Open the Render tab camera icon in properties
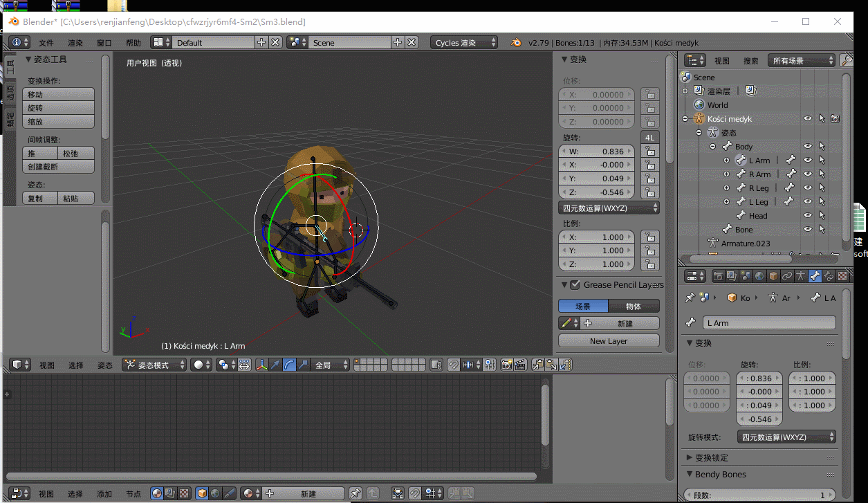This screenshot has height=503, width=868. point(719,276)
